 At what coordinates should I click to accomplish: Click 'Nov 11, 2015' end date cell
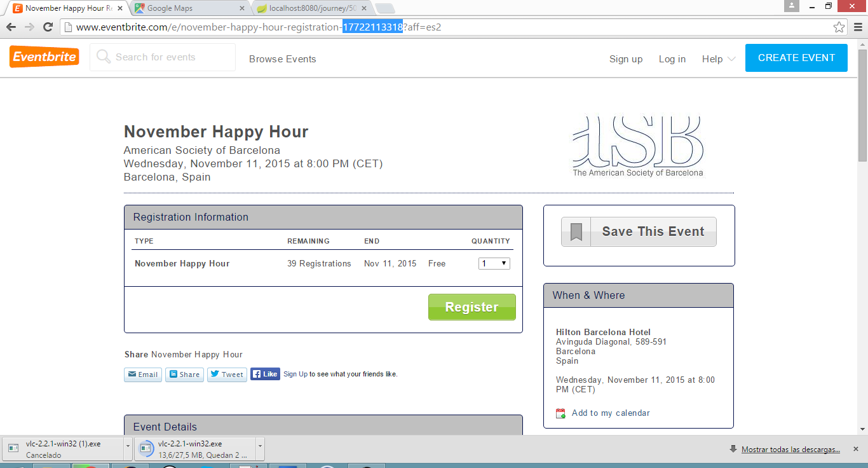(x=390, y=263)
